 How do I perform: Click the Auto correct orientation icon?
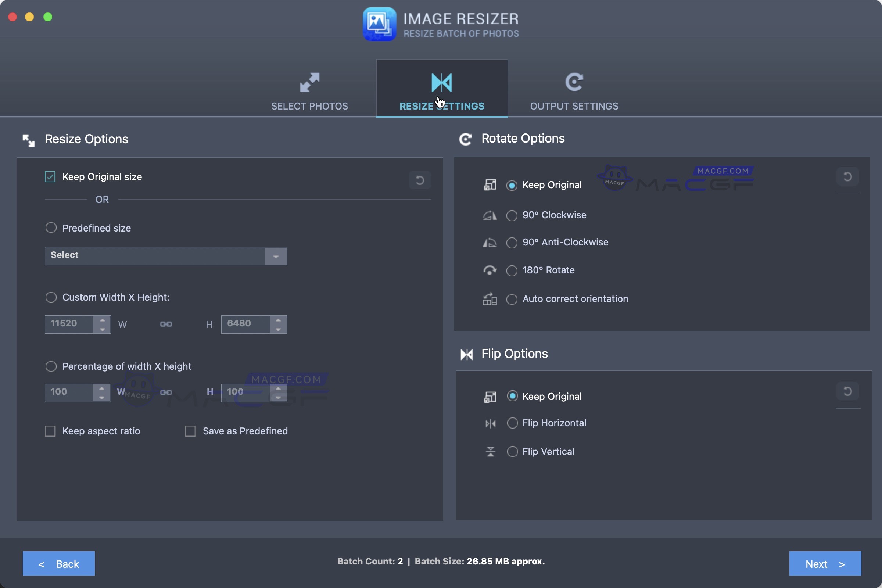coord(490,299)
